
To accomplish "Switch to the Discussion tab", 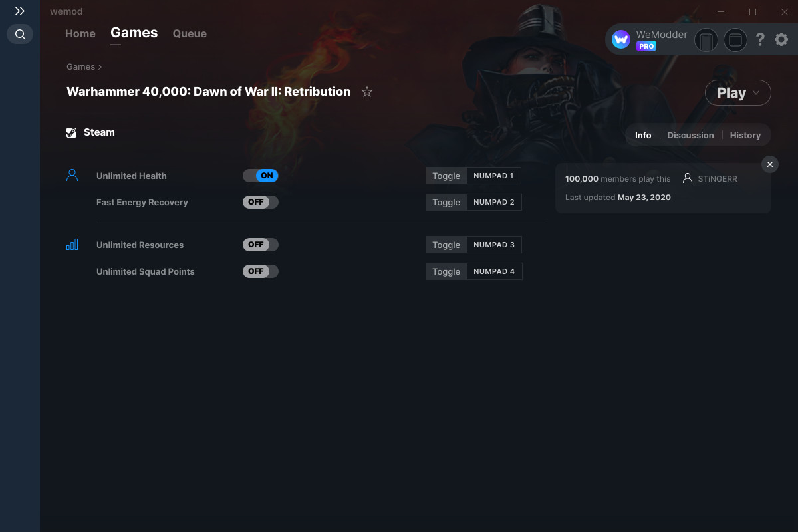I will pyautogui.click(x=690, y=135).
